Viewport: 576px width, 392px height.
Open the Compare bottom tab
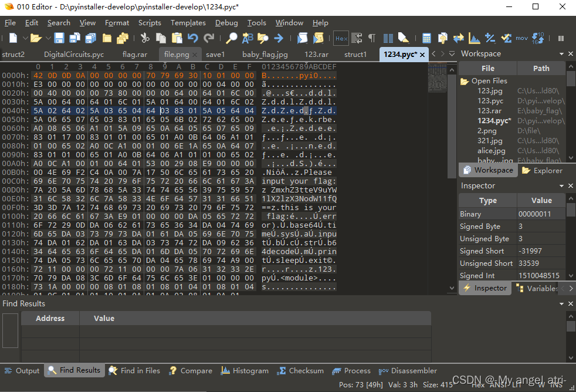tap(191, 371)
